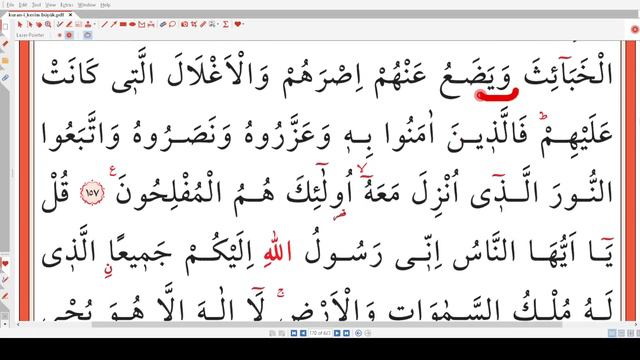640x360 pixels.
Task: Open the page thumbnails sidebar panel
Action: (x=5, y=27)
